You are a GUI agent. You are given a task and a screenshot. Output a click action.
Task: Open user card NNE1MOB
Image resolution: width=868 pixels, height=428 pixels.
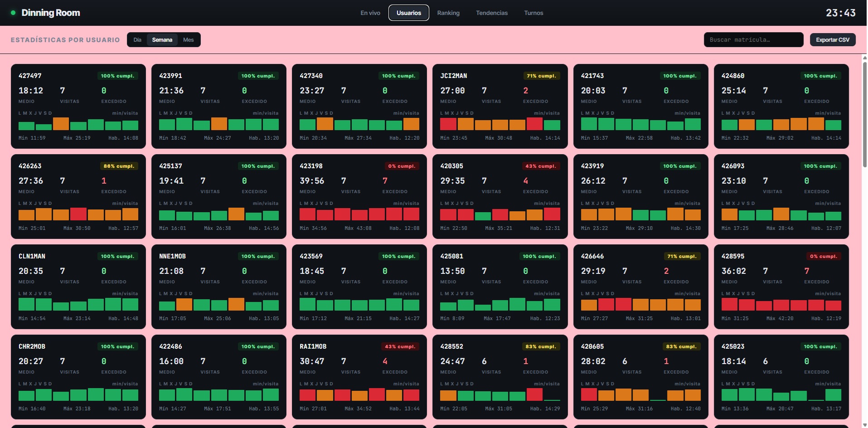(x=219, y=287)
